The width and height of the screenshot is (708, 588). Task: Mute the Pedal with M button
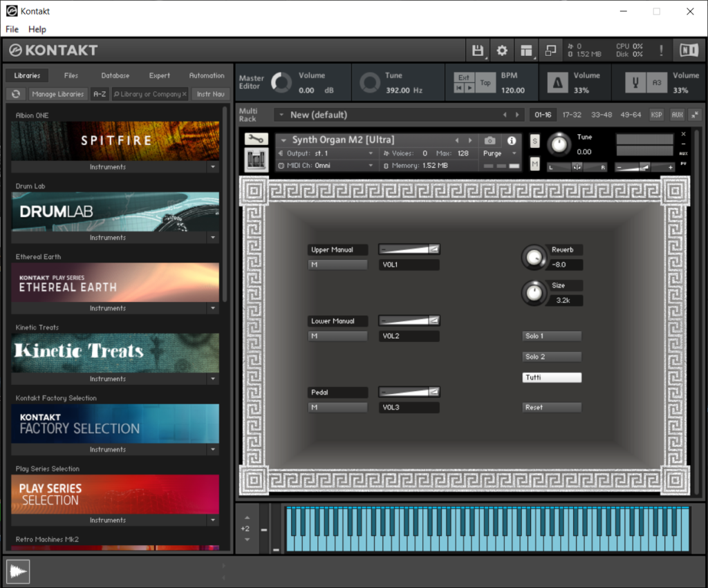coord(337,407)
